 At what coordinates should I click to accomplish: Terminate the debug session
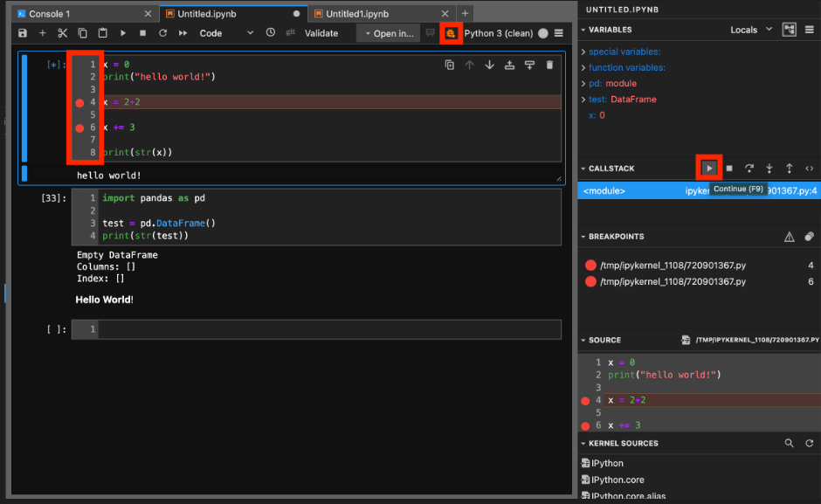coord(729,169)
